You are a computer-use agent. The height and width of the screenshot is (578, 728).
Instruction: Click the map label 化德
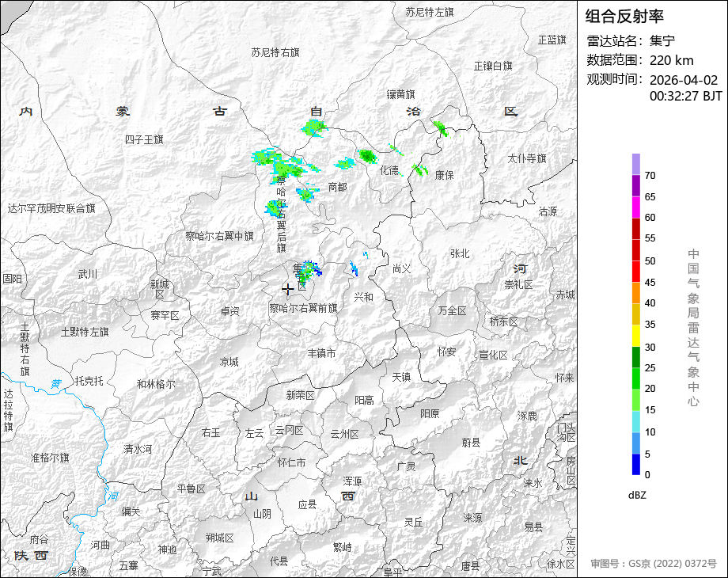389,170
